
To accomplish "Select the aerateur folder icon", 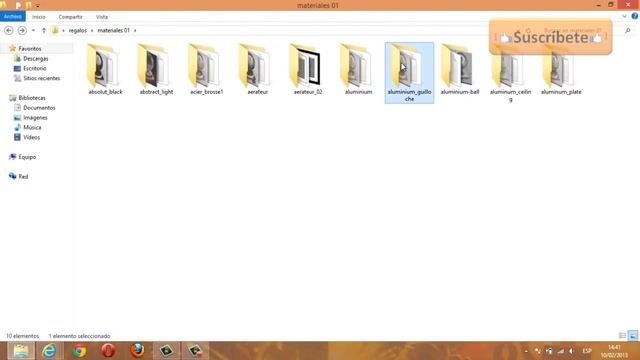I will coord(256,65).
